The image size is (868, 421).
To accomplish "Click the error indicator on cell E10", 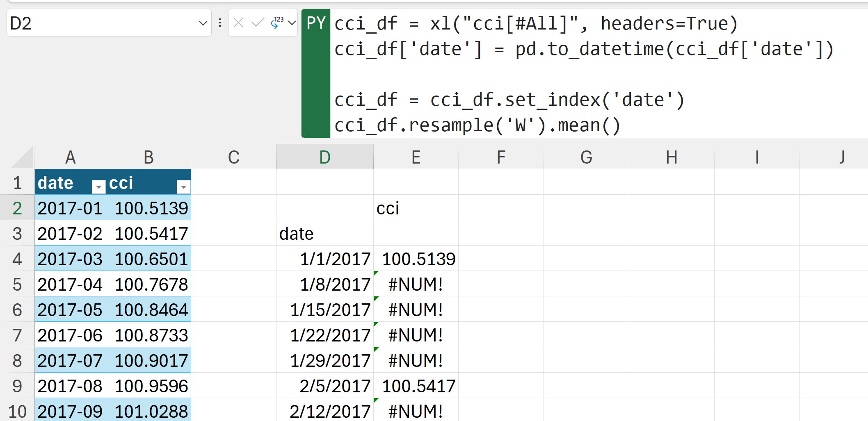I will point(376,401).
